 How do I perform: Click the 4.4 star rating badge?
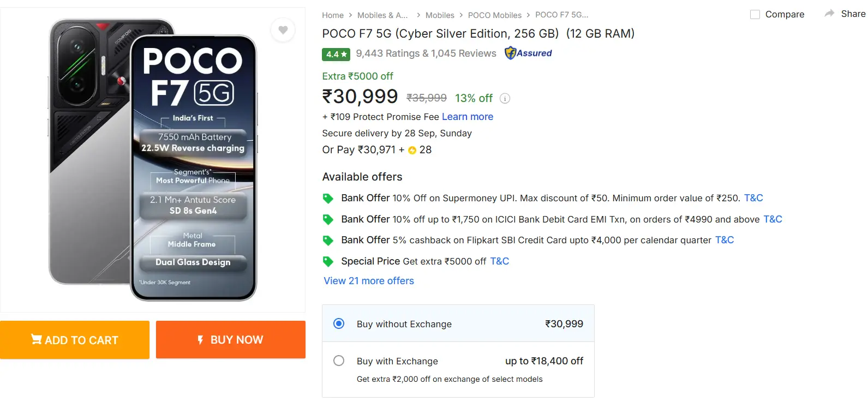[336, 54]
